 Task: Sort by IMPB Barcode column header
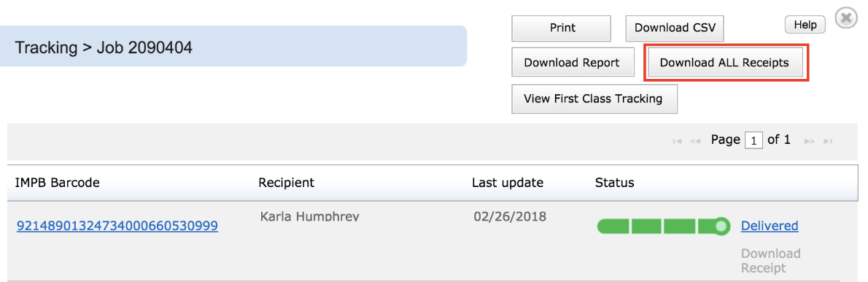point(58,182)
